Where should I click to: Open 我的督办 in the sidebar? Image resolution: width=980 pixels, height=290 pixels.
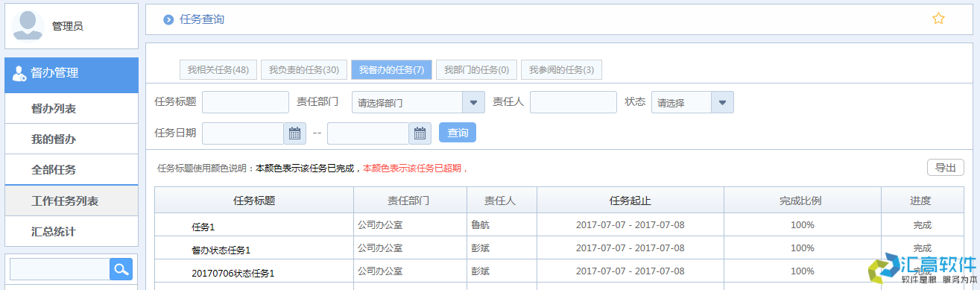click(x=72, y=139)
